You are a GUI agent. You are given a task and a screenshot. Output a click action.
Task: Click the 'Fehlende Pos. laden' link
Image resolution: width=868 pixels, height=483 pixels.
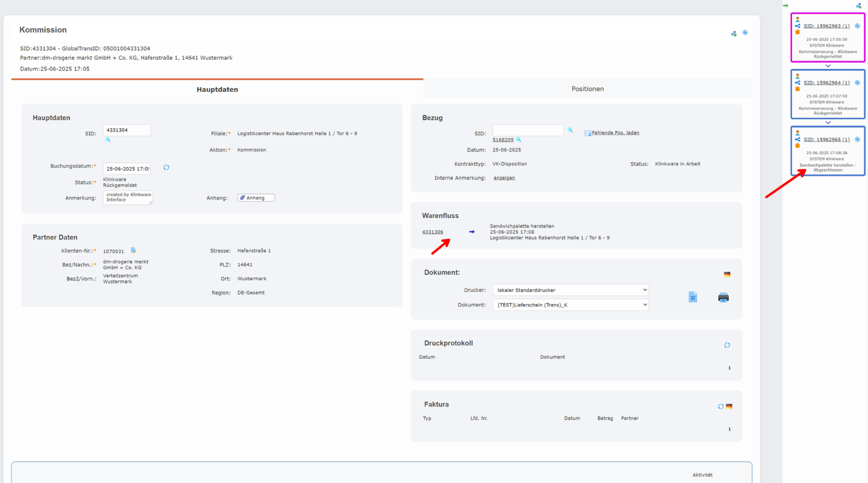pyautogui.click(x=615, y=133)
